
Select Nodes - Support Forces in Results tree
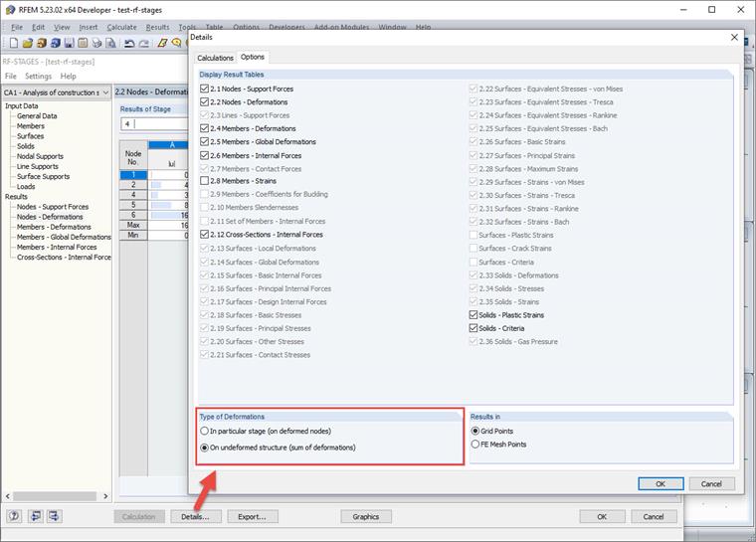click(53, 207)
